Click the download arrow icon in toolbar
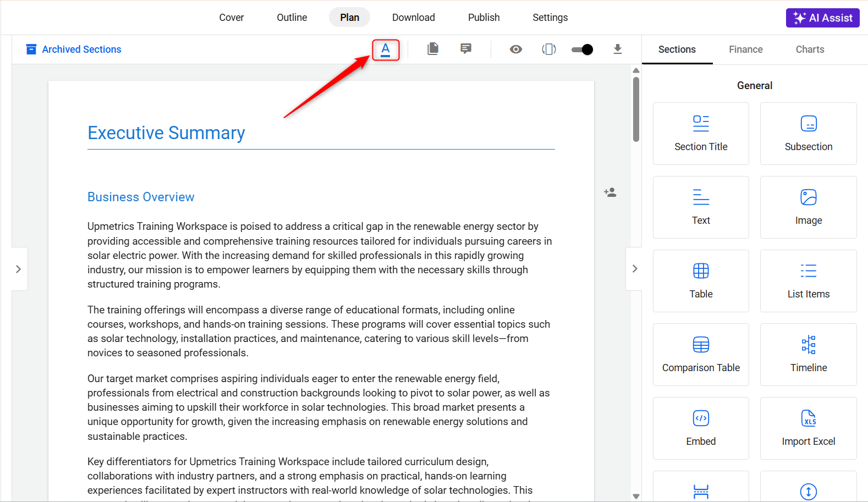 tap(618, 49)
